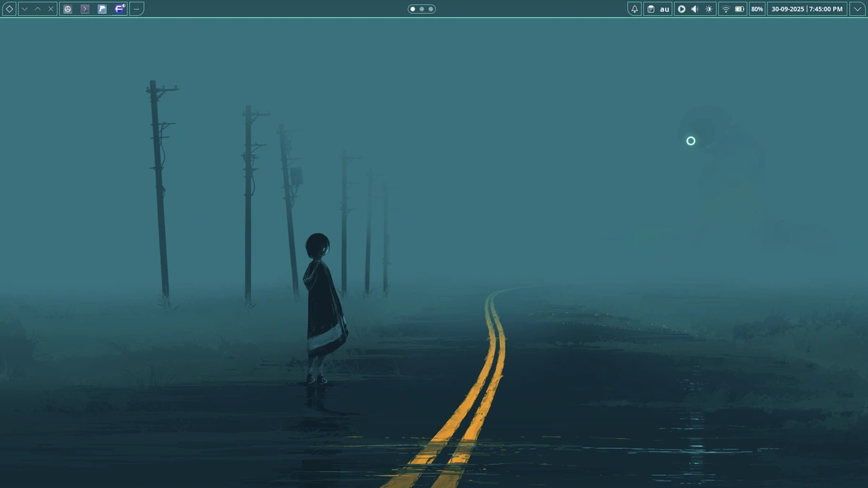Switch to the second workspace dot

(x=422, y=9)
